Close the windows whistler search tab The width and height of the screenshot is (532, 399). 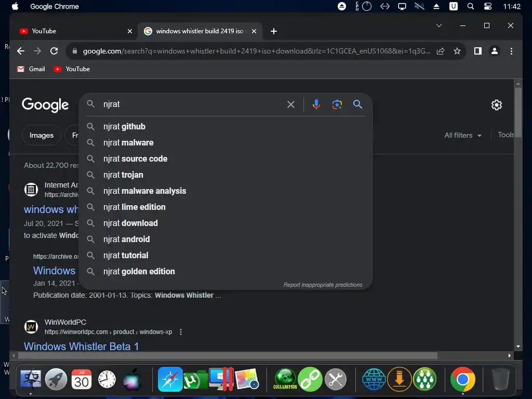(x=254, y=31)
